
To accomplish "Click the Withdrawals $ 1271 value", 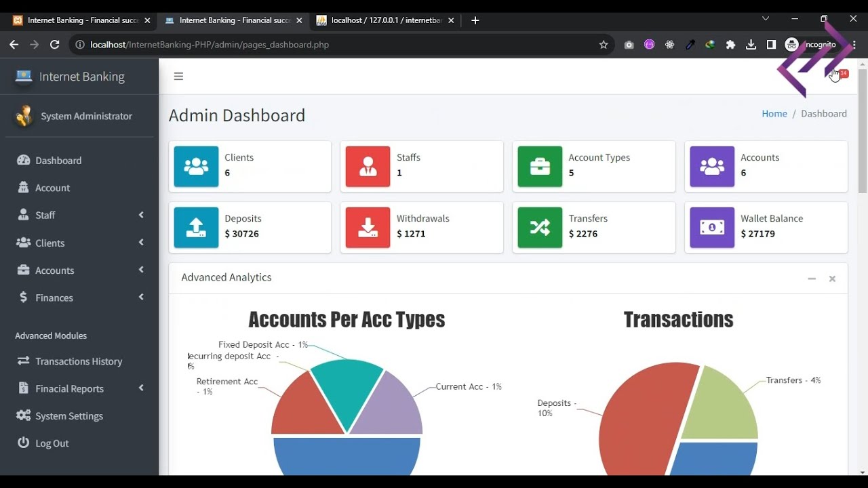I will [411, 234].
